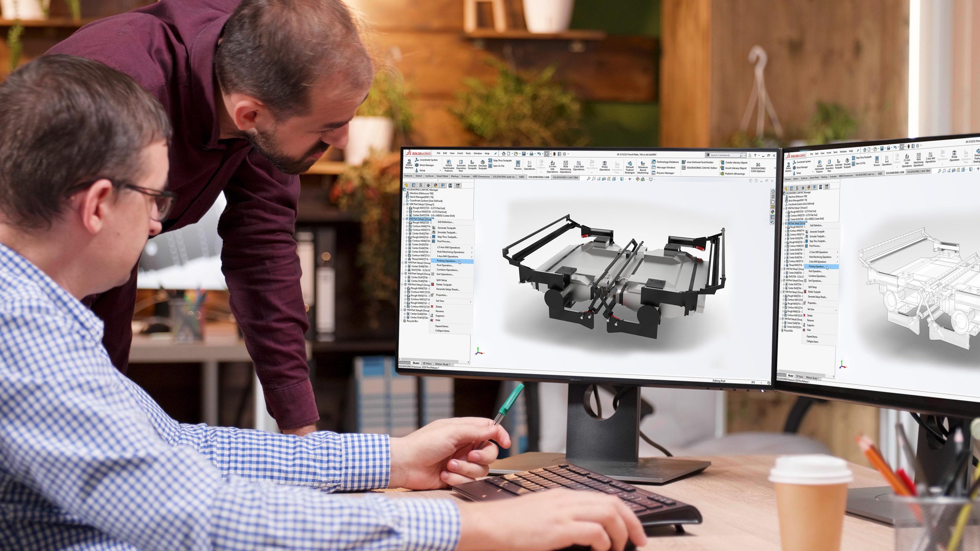Collapse Mill Part Setup3 node on left monitor
Viewport: 980px width, 551px height.
coord(402,262)
